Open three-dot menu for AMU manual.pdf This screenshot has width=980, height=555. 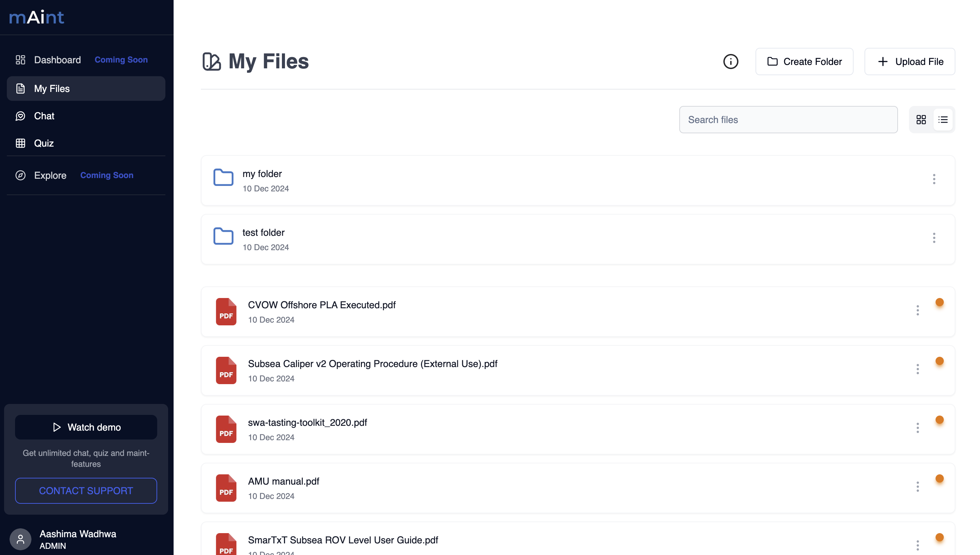pyautogui.click(x=917, y=486)
